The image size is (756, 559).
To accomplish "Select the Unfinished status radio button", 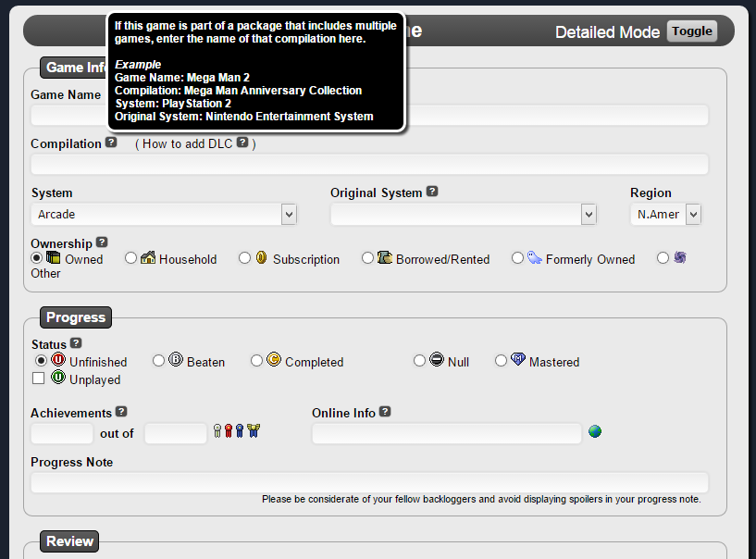I will click(41, 361).
